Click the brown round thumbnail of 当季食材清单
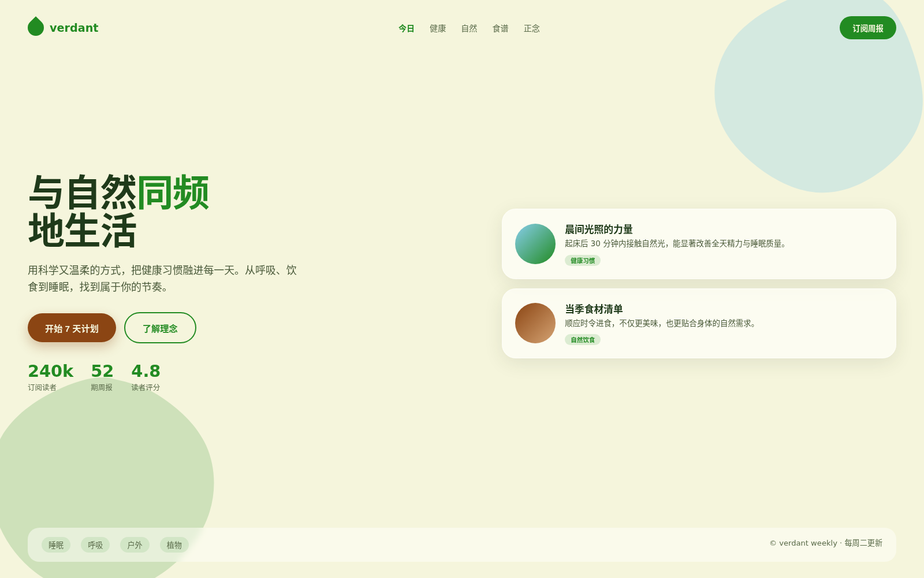 tap(535, 323)
